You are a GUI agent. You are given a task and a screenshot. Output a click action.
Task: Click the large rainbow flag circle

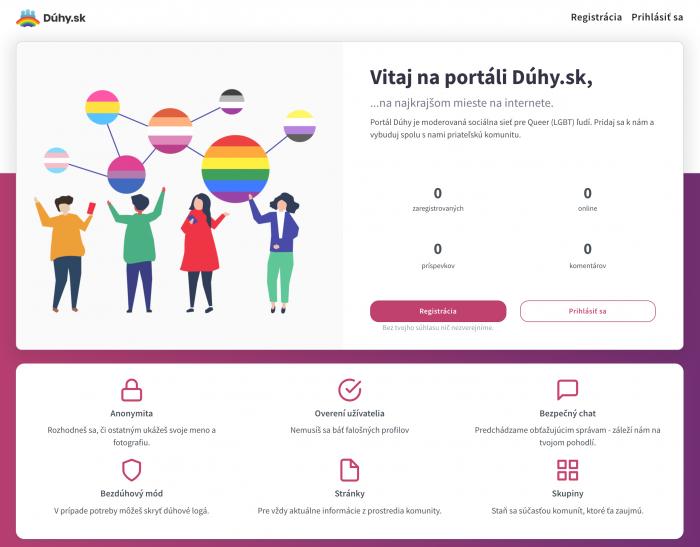(236, 169)
